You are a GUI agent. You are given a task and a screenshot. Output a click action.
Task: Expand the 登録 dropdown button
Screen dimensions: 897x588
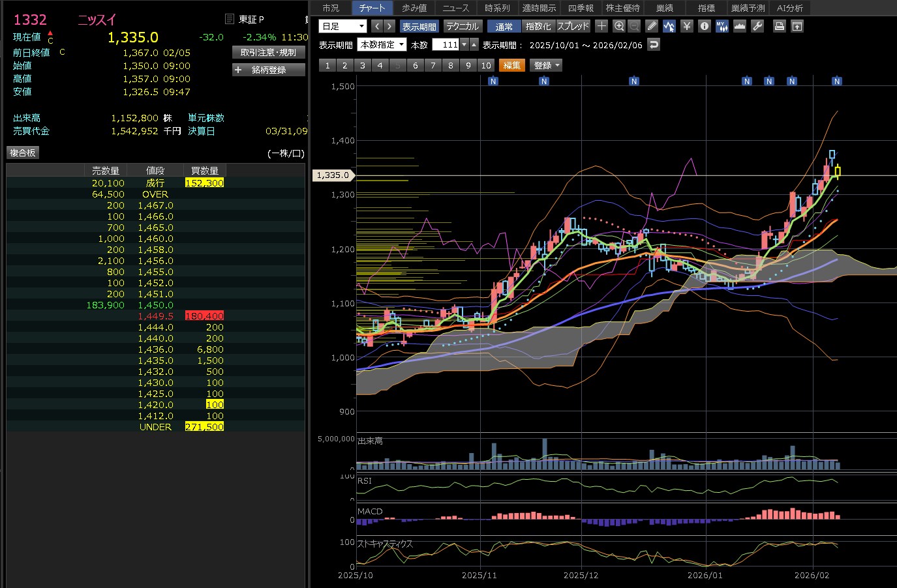pos(546,65)
